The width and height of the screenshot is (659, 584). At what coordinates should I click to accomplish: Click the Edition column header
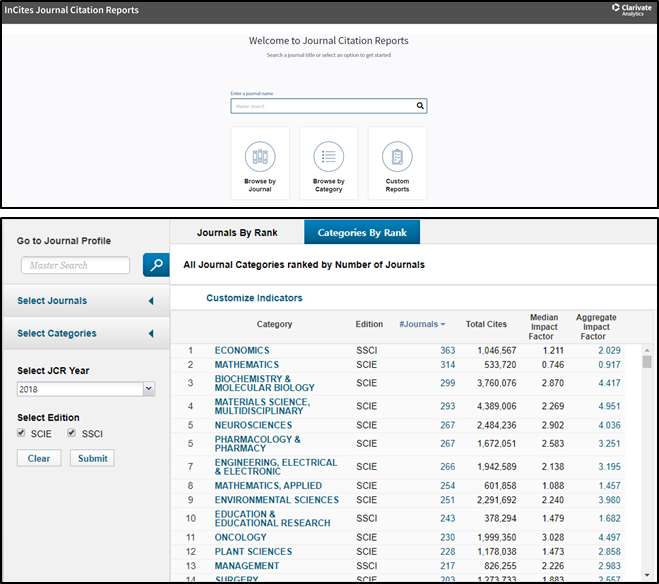pos(369,324)
